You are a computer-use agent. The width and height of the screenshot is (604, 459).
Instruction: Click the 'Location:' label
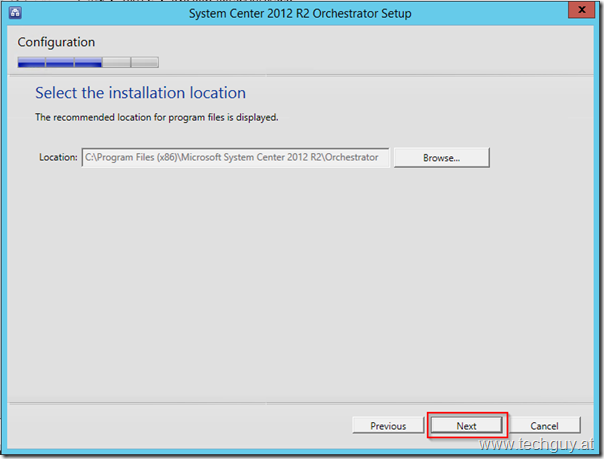point(58,157)
